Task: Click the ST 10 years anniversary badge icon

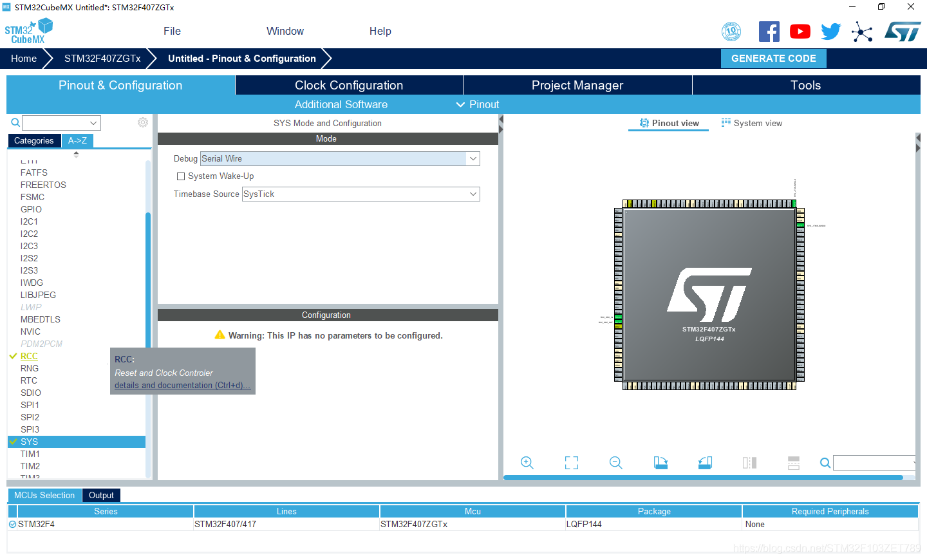Action: point(731,31)
